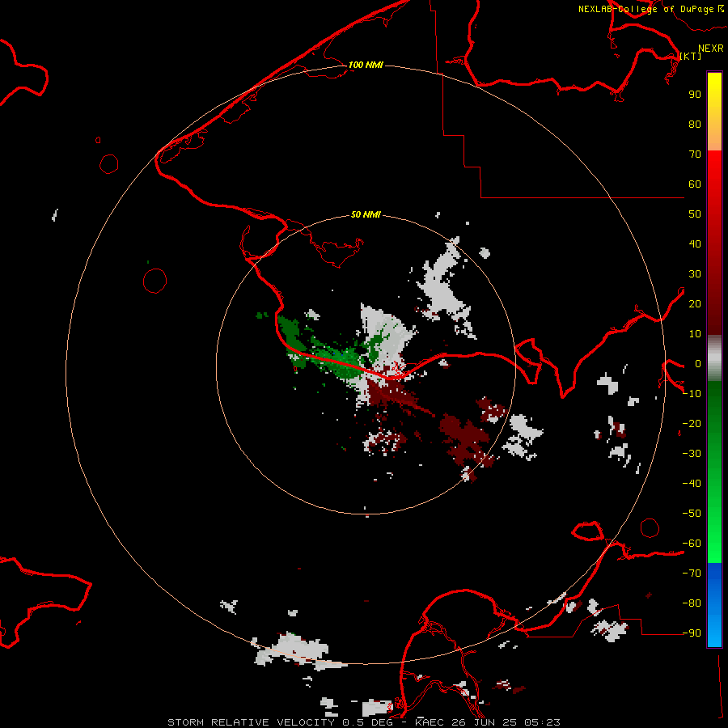
Task: Select the -50 value on velocity scale
Action: point(692,514)
